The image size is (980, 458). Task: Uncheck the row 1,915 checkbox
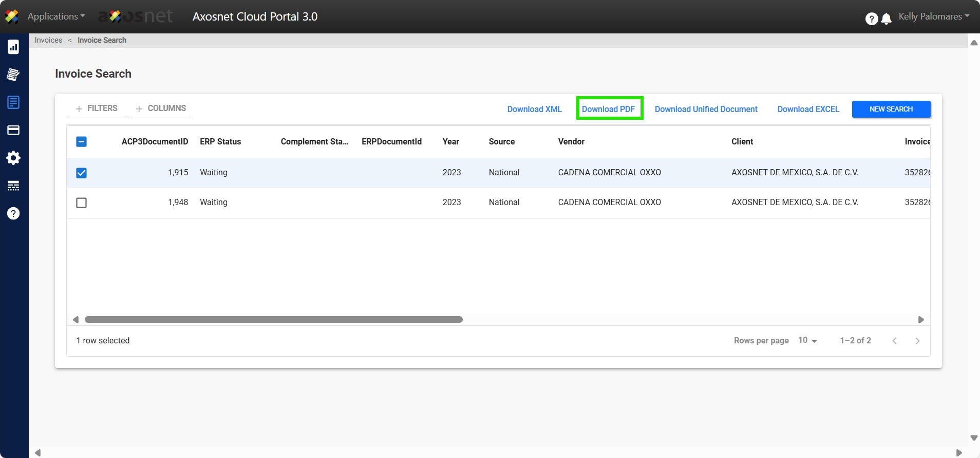point(81,173)
